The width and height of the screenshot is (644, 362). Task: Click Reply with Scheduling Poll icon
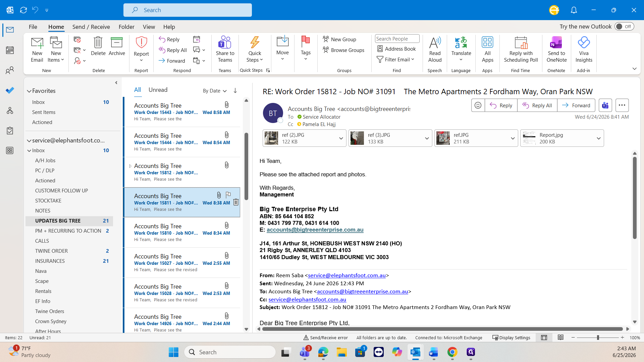click(521, 43)
